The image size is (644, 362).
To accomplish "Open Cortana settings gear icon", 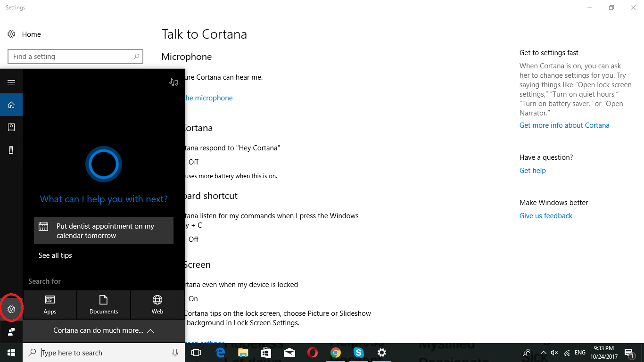I will [11, 309].
